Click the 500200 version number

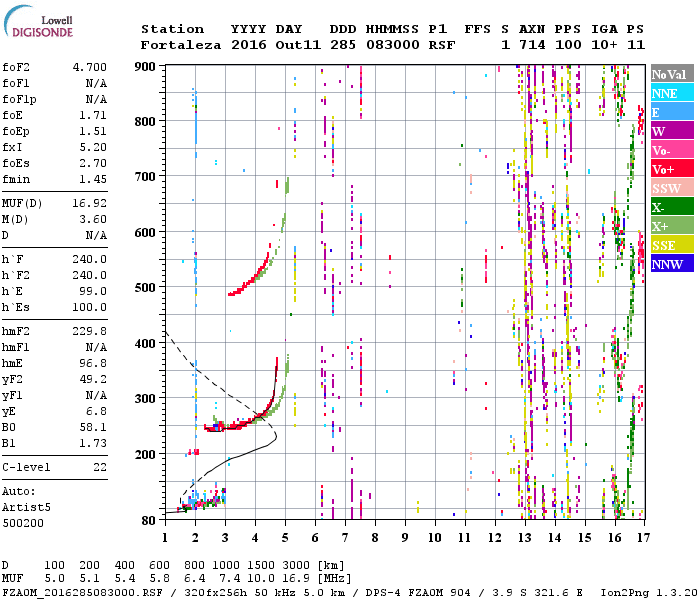(x=23, y=523)
